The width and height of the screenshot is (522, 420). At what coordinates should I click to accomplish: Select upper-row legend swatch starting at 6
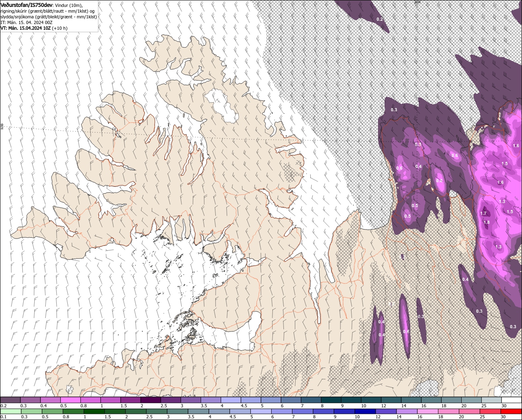291,400
